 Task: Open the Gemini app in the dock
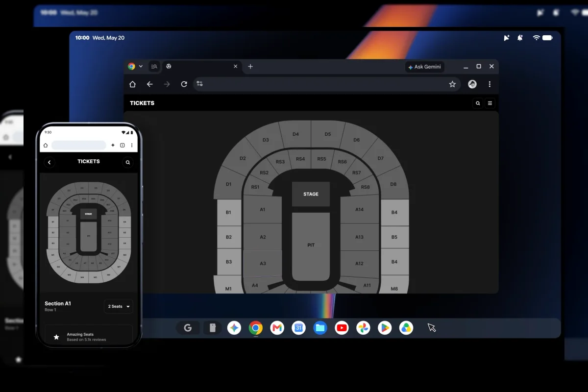point(234,328)
